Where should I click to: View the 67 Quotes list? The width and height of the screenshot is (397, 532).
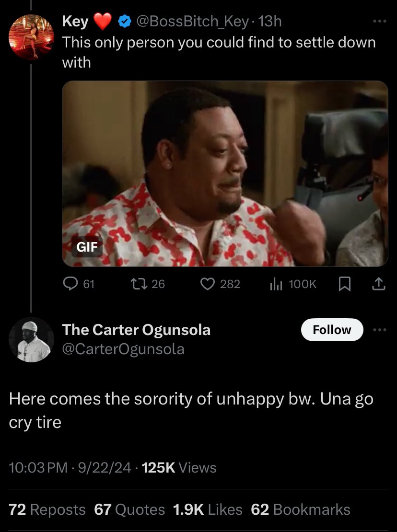coord(129,509)
